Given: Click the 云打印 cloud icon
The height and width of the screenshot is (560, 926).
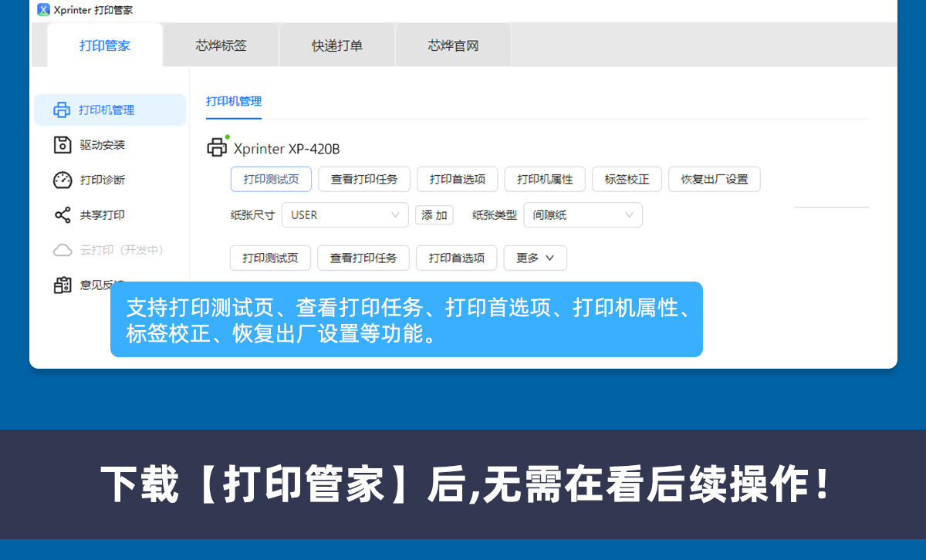Looking at the screenshot, I should tap(62, 250).
